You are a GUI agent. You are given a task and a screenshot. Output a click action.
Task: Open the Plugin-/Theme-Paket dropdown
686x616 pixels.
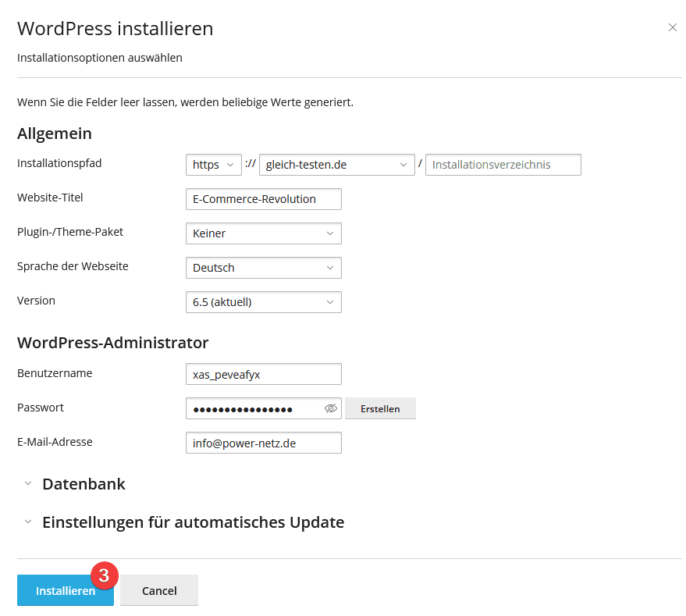click(x=263, y=233)
